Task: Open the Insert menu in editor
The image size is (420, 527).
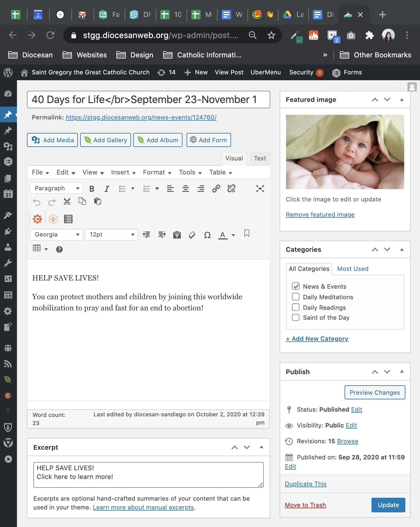Action: click(x=123, y=172)
